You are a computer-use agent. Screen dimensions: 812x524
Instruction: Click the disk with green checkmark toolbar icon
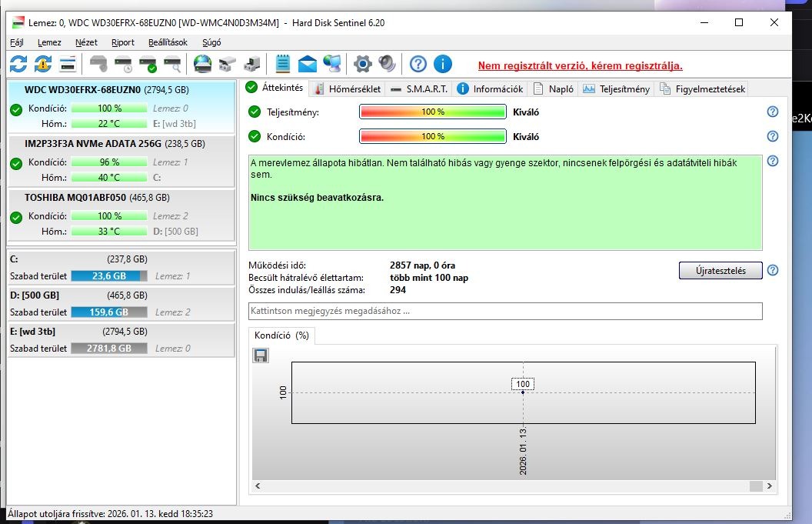[148, 65]
